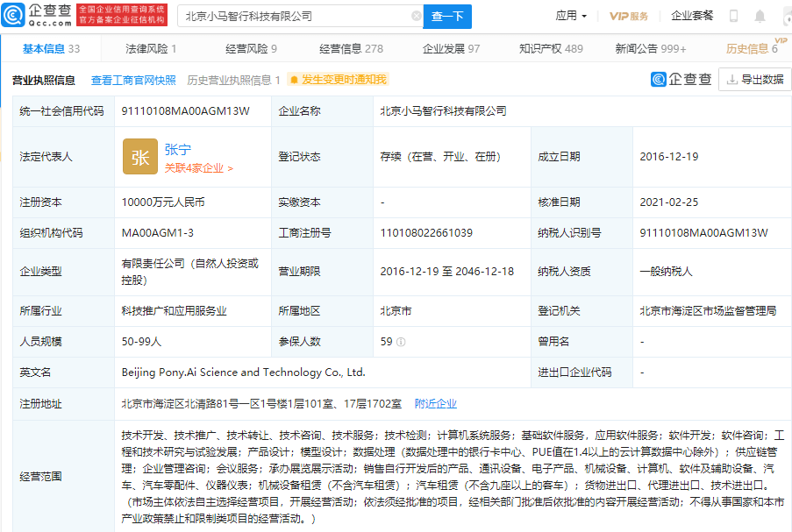Screen dimensions: 792x532
Task: Open the 企业套餐 link
Action: [692, 16]
